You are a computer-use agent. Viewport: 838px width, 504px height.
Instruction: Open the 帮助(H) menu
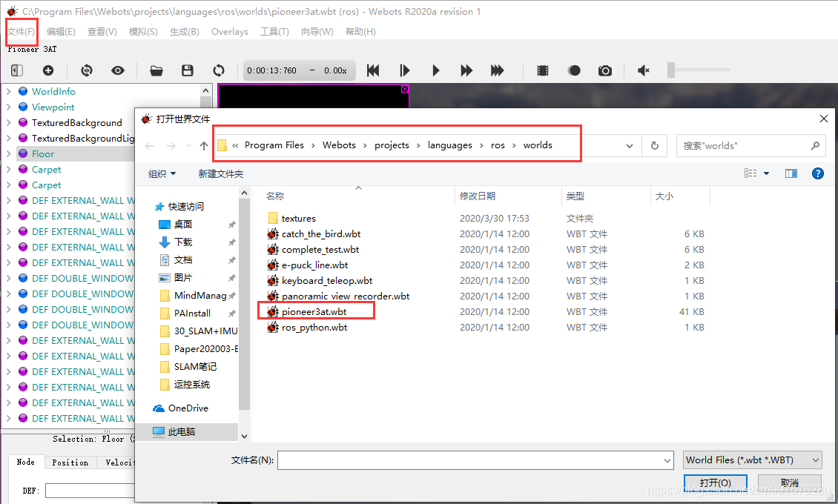(x=360, y=32)
